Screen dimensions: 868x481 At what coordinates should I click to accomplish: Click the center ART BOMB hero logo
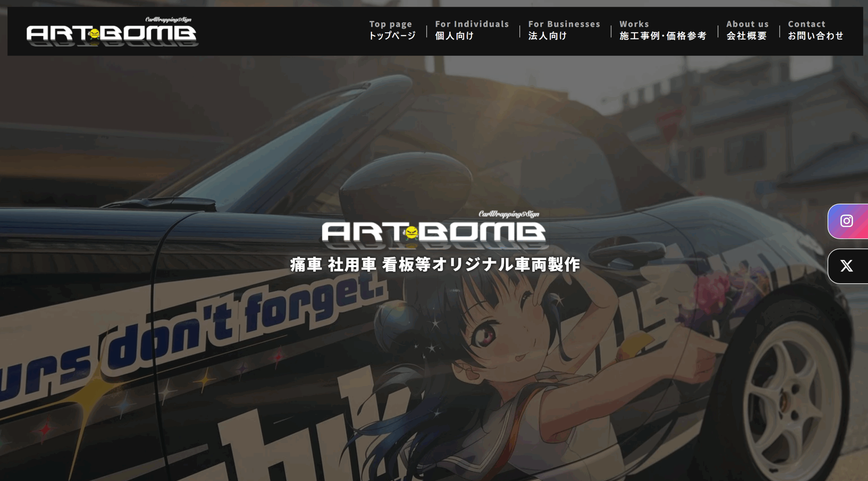click(435, 230)
